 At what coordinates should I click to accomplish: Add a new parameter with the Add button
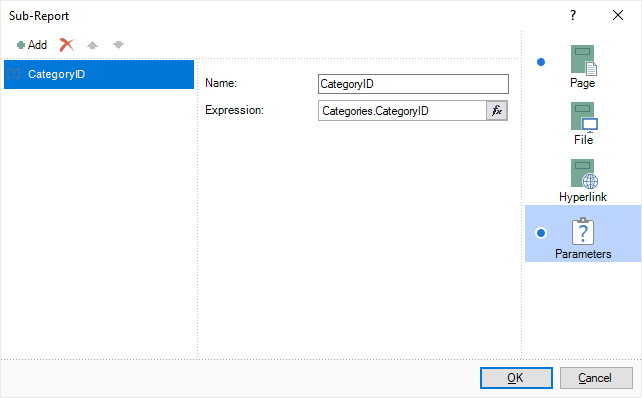tap(32, 45)
